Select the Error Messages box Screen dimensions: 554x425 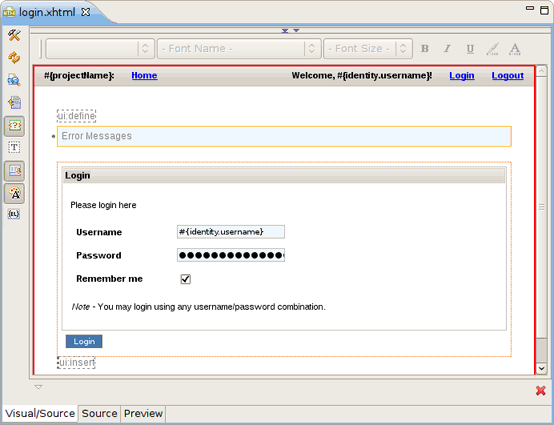coord(284,136)
